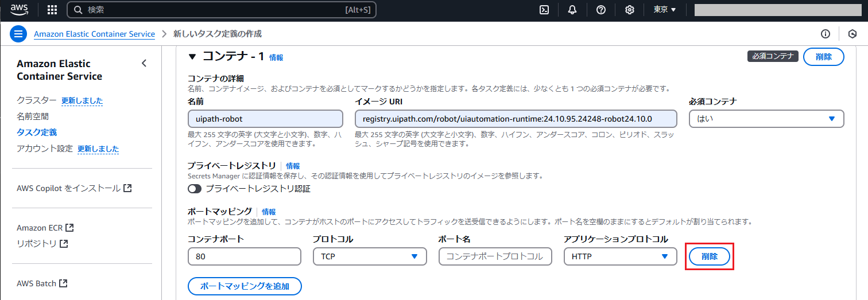Click ポートマッピングを追加 button
This screenshot has height=300, width=868.
pos(245,286)
